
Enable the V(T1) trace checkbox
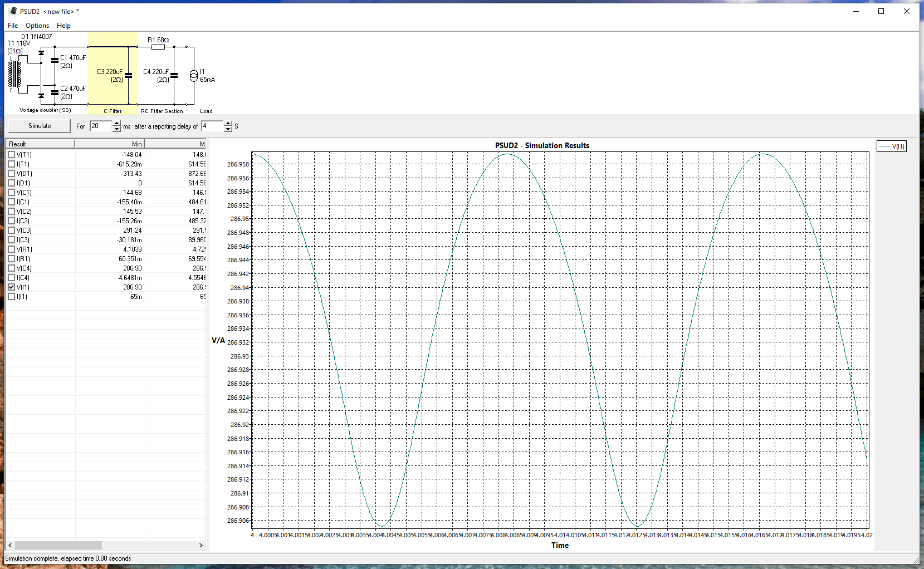(x=11, y=155)
